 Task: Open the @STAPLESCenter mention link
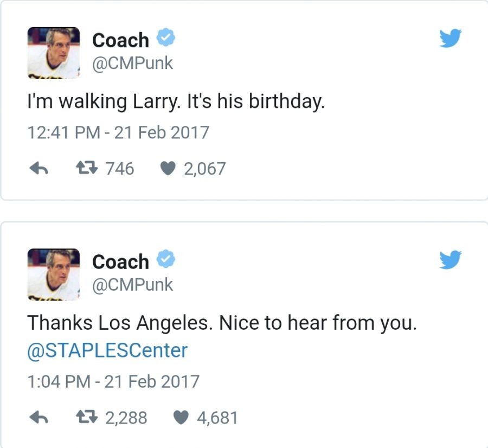coord(107,350)
